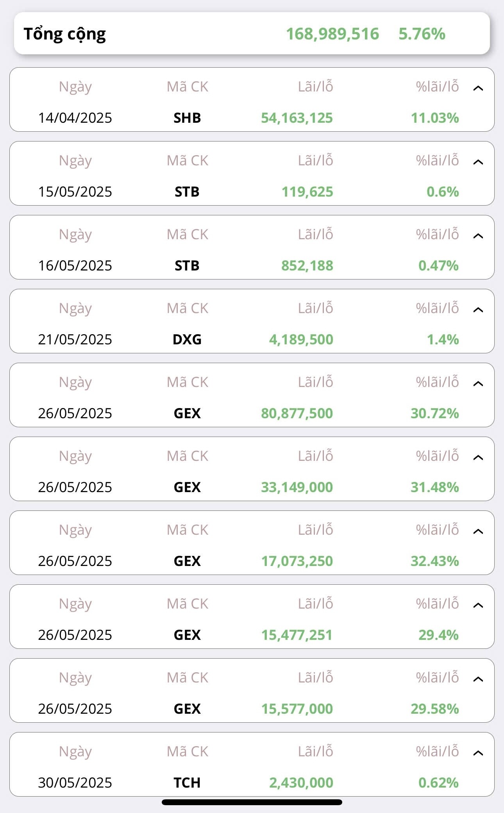Tap the 5.76% total percentage
The height and width of the screenshot is (813, 504).
422,34
